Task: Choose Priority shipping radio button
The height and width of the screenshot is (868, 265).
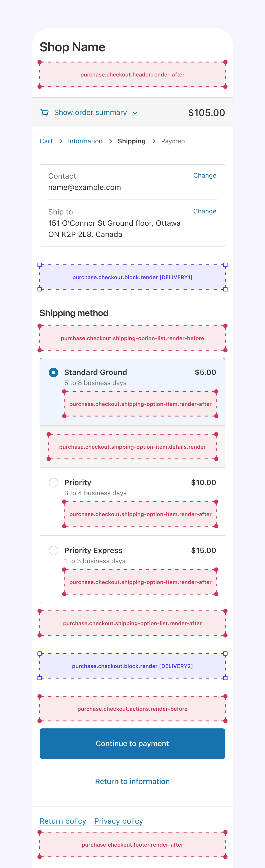Action: coord(53,482)
